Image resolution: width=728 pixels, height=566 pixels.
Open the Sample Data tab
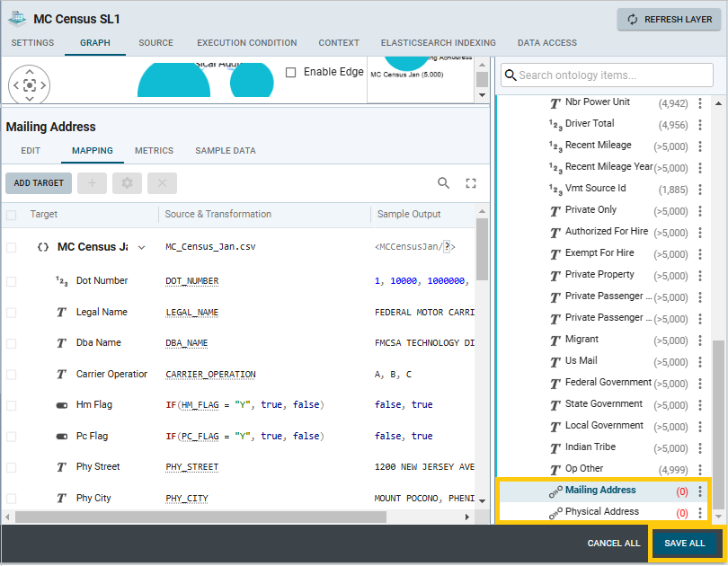[x=225, y=151]
